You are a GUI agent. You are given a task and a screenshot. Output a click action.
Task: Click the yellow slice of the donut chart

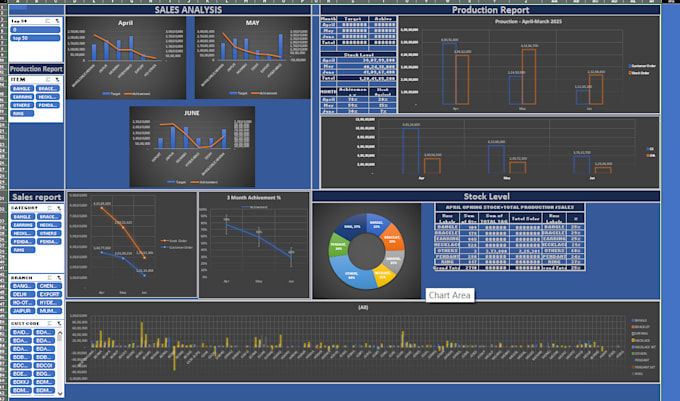tap(383, 274)
